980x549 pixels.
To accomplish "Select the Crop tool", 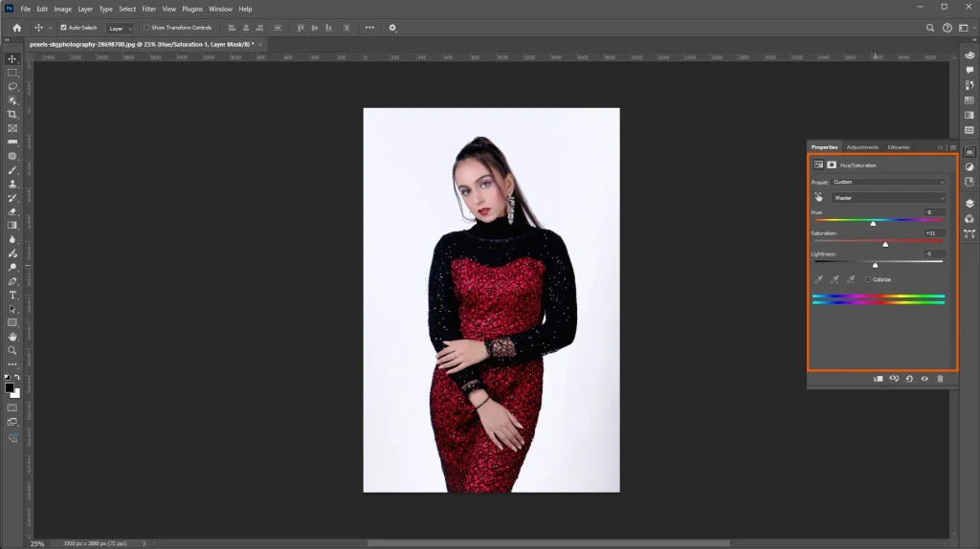I will coord(12,115).
